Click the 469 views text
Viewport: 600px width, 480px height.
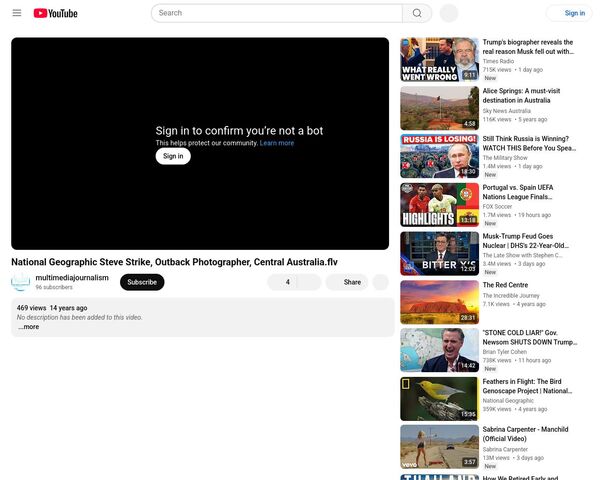click(31, 308)
